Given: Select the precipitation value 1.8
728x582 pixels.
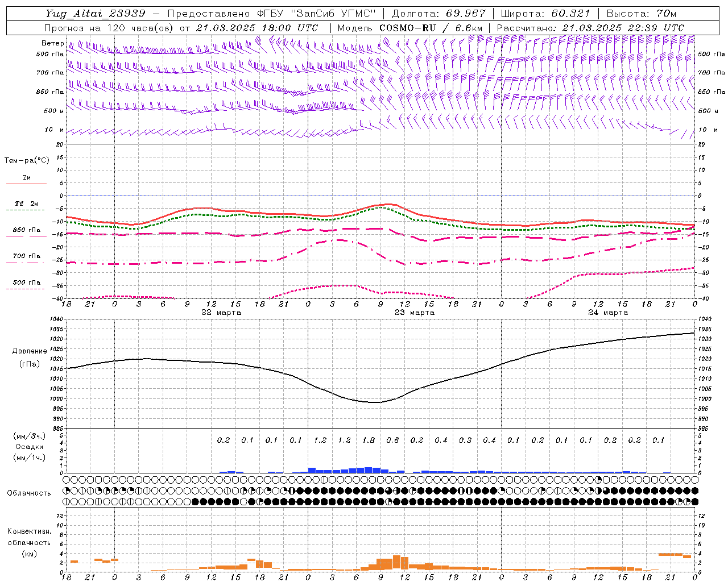Looking at the screenshot, I should tap(369, 440).
